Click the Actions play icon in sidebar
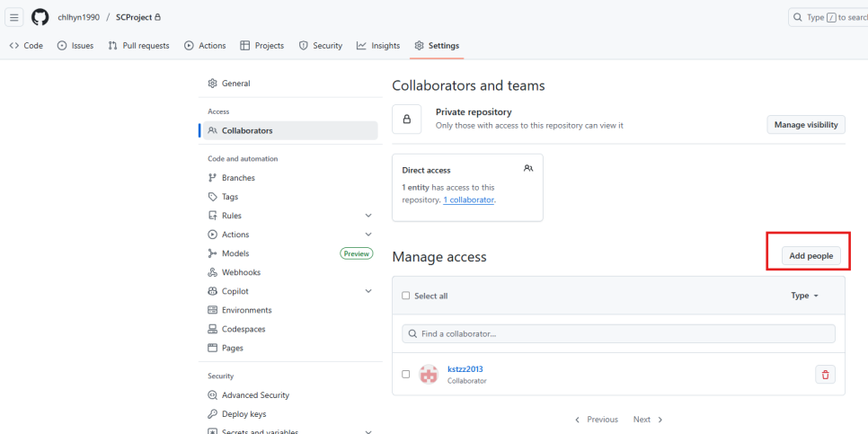Screen dimensions: 868x434 pos(213,235)
